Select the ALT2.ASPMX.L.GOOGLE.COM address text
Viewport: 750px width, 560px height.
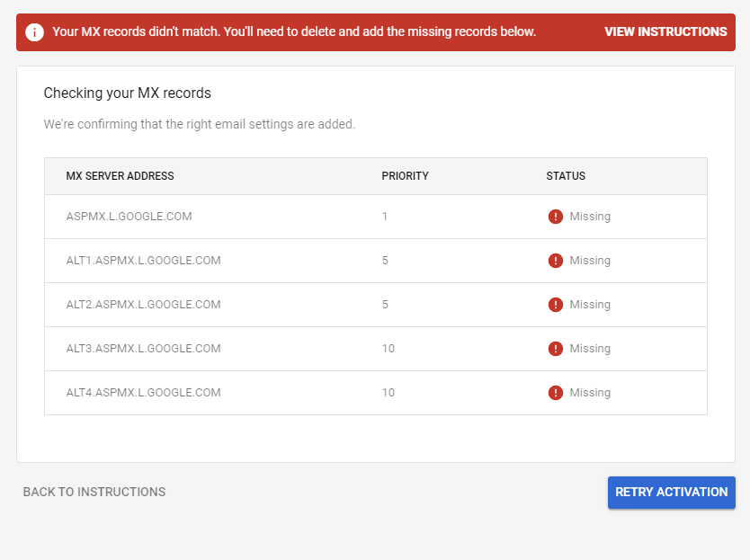point(143,305)
